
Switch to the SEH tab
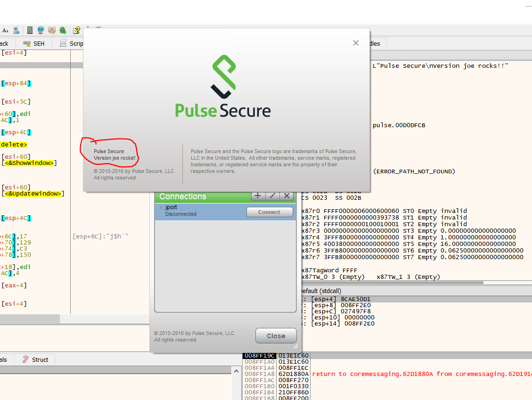tap(34, 43)
